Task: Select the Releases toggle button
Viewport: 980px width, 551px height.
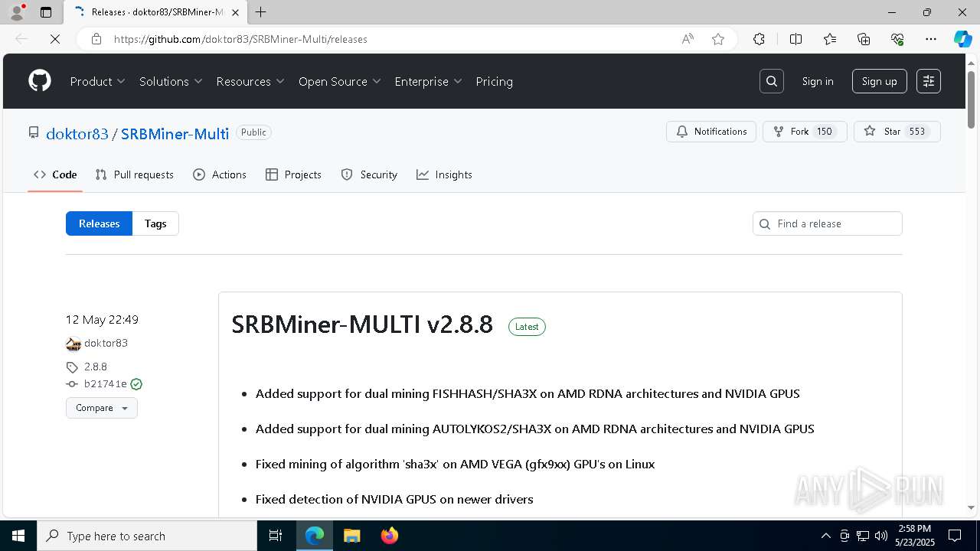Action: (x=100, y=223)
